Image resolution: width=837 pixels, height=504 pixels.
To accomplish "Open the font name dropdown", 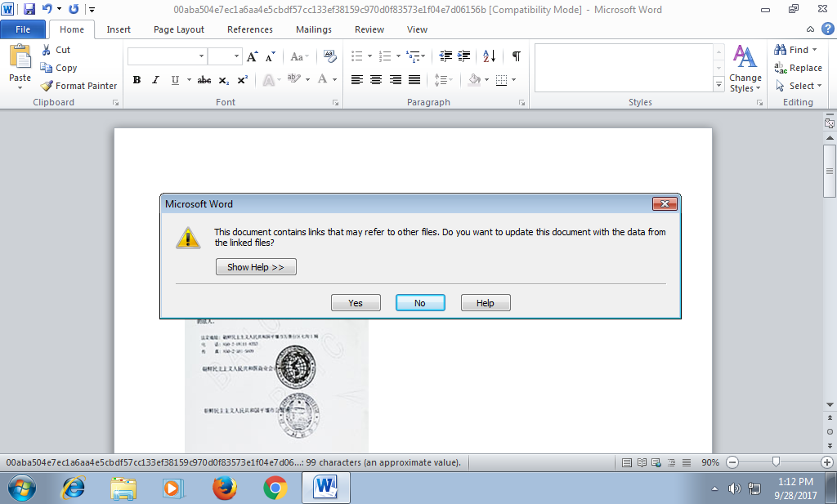I will [x=201, y=56].
